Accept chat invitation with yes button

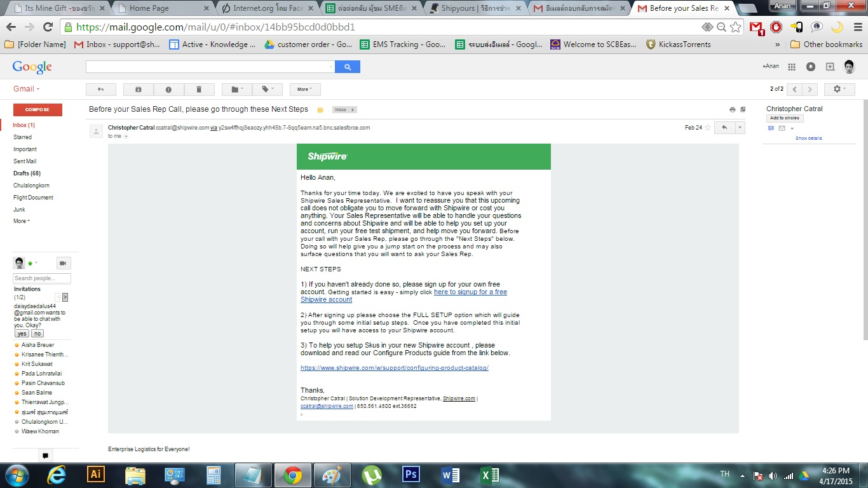pyautogui.click(x=22, y=334)
